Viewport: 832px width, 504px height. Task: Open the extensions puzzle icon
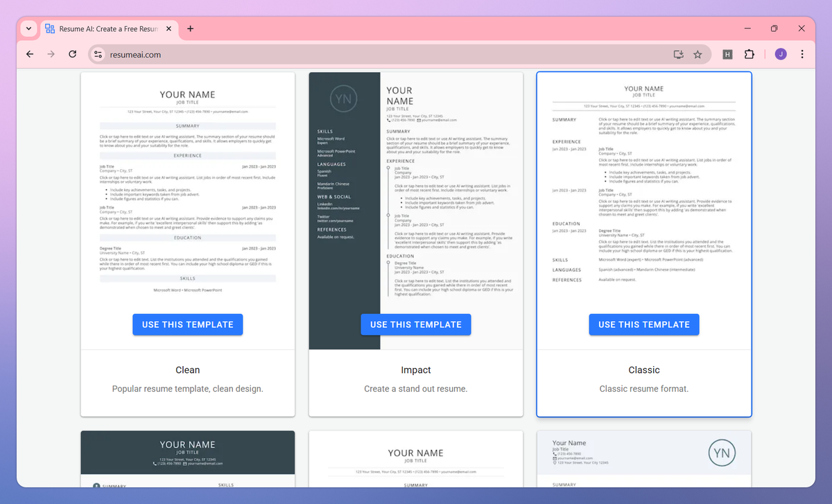(x=749, y=54)
